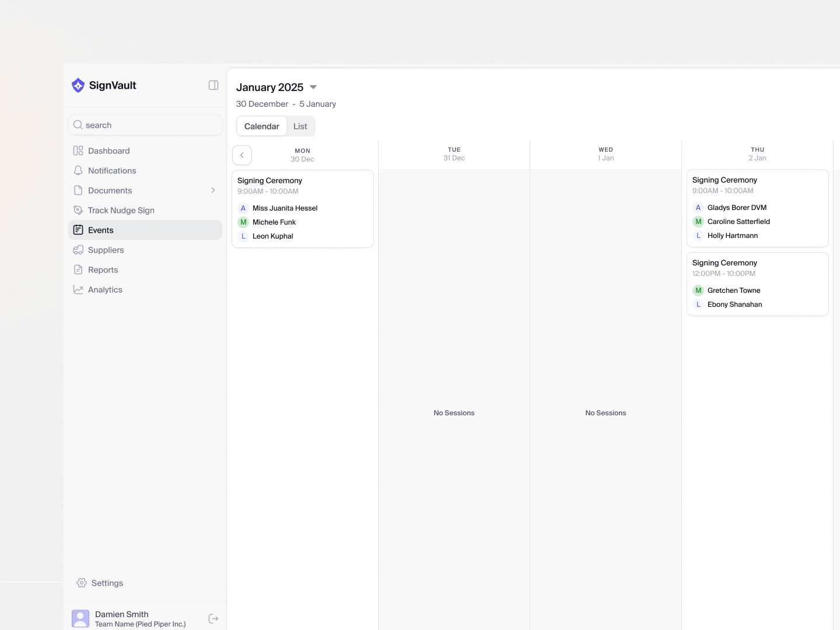Open Dashboard from the sidebar

click(x=145, y=150)
